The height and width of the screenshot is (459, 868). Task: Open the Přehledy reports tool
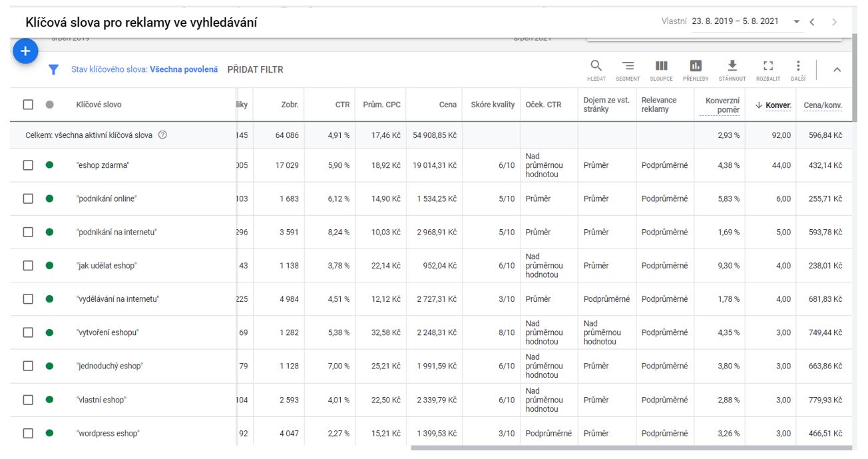click(x=696, y=70)
